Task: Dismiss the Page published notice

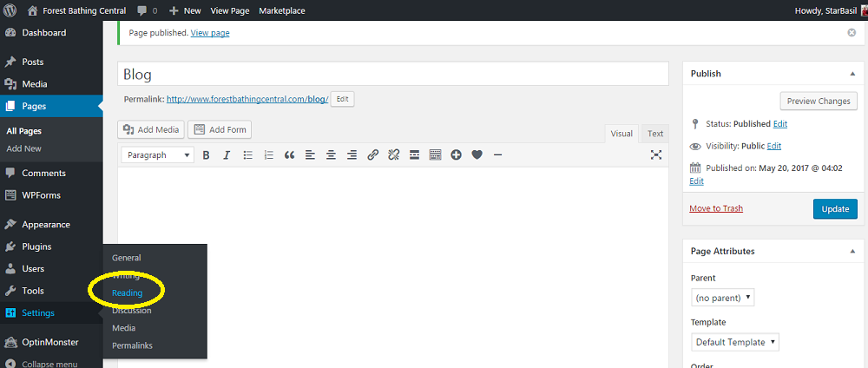Action: coord(852,33)
